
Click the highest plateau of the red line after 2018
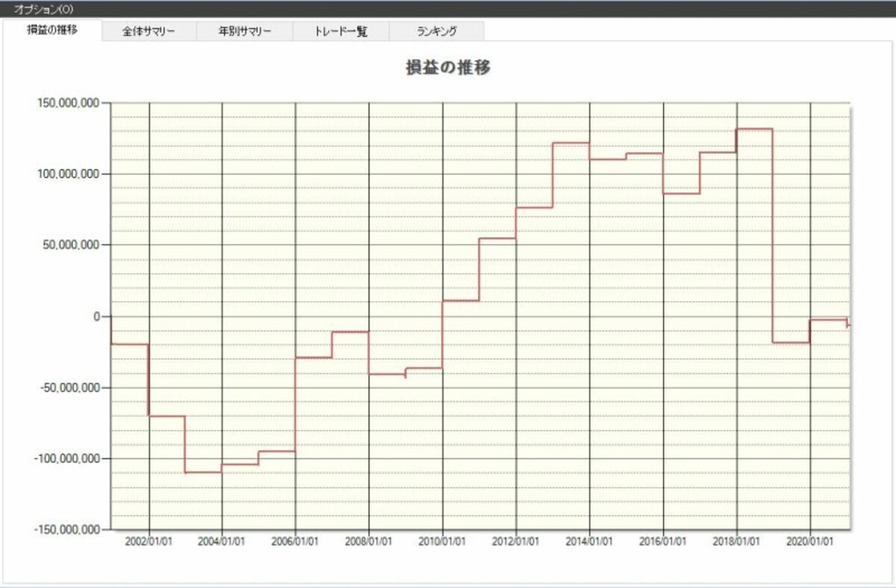(x=754, y=129)
